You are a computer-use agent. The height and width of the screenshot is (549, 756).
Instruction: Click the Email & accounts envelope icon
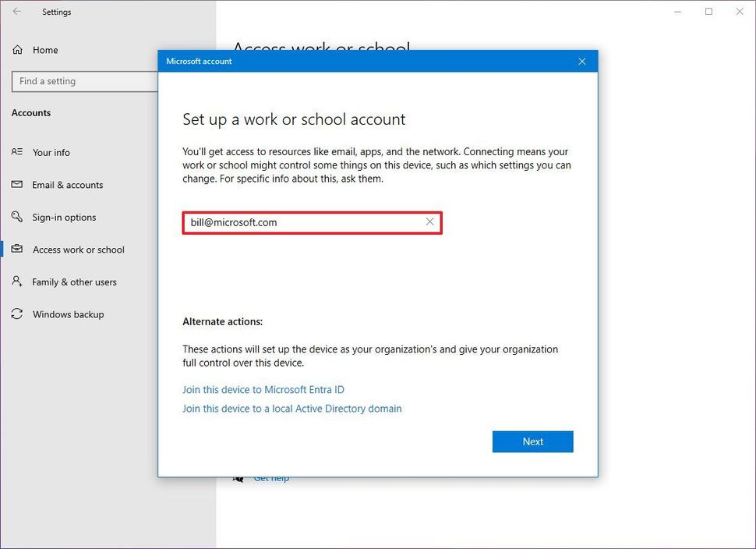(x=17, y=185)
